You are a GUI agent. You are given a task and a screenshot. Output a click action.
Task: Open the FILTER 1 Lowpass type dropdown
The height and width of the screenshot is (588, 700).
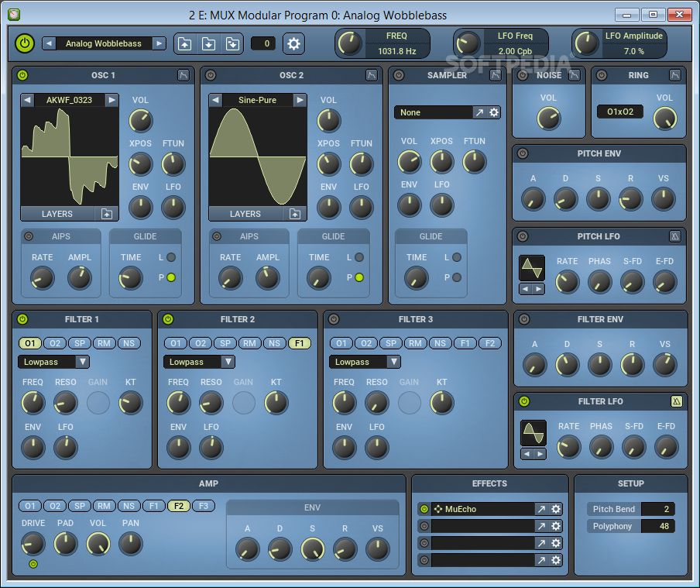point(53,362)
